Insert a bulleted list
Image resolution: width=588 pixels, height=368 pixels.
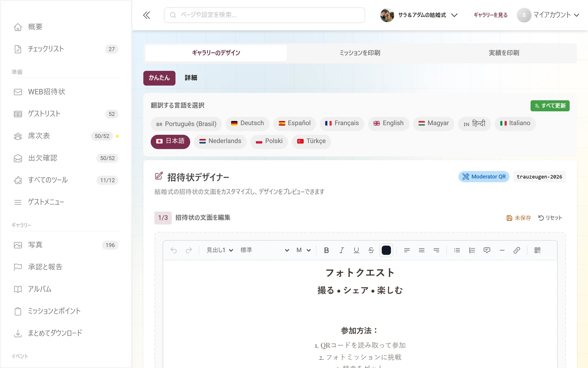(457, 250)
